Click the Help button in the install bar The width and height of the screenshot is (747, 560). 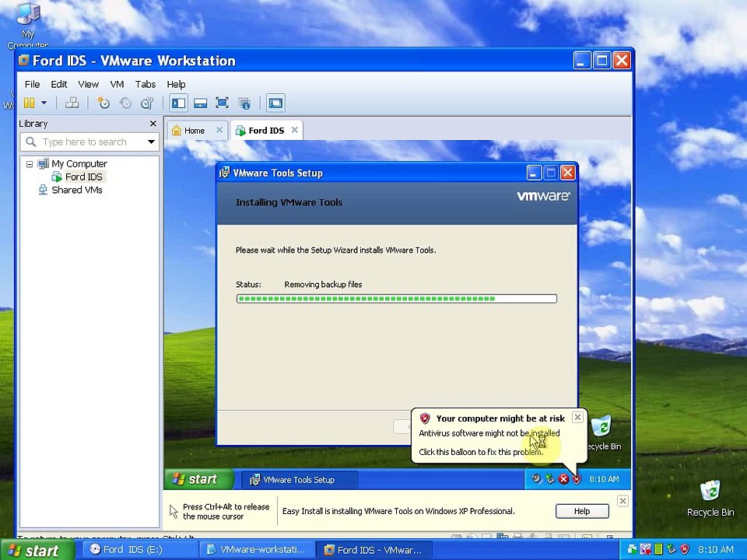click(x=582, y=511)
